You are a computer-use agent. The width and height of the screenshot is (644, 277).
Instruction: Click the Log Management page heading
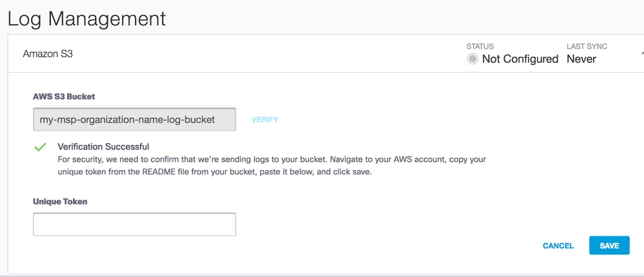click(x=86, y=18)
